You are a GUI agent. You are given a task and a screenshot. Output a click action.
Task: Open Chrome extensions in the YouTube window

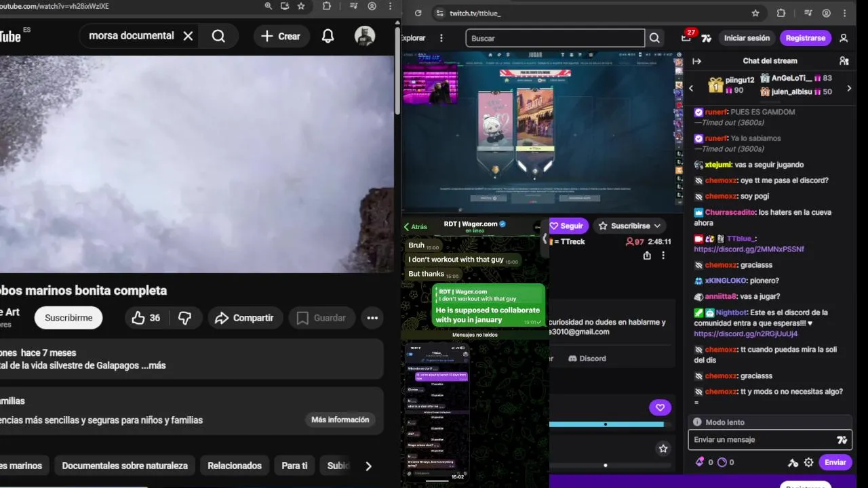[327, 6]
